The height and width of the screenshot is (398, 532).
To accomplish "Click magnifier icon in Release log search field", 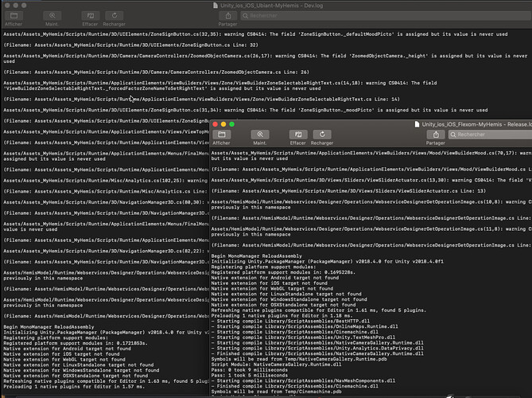I will (x=453, y=135).
